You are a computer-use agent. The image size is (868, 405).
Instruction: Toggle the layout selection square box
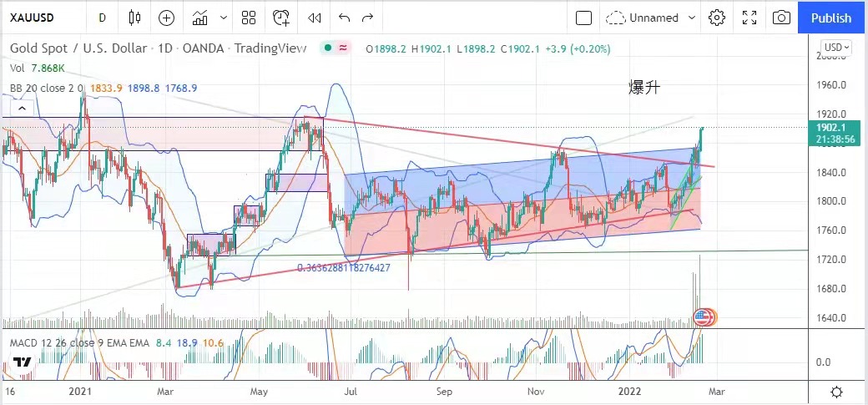[584, 18]
